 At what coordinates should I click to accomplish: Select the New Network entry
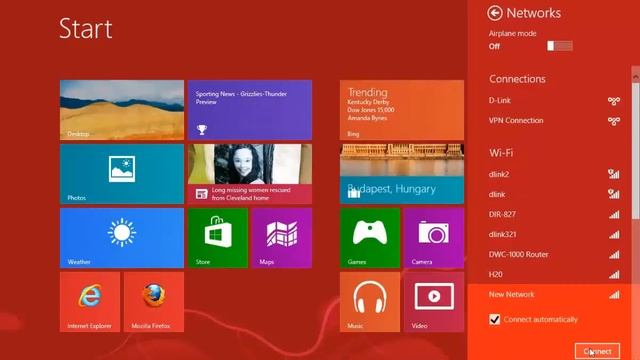[554, 294]
